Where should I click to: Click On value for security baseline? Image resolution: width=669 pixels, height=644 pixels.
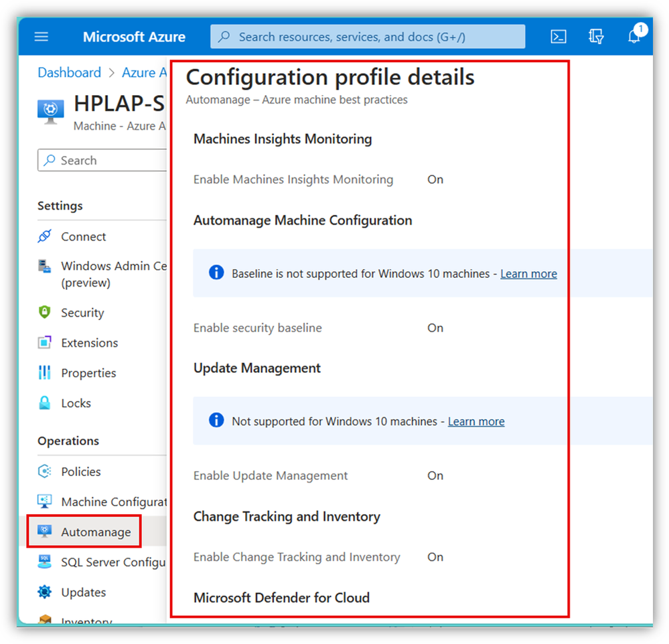(x=435, y=328)
